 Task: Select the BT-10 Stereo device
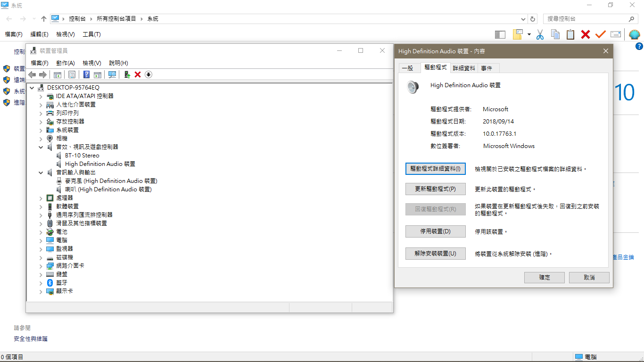click(x=82, y=156)
